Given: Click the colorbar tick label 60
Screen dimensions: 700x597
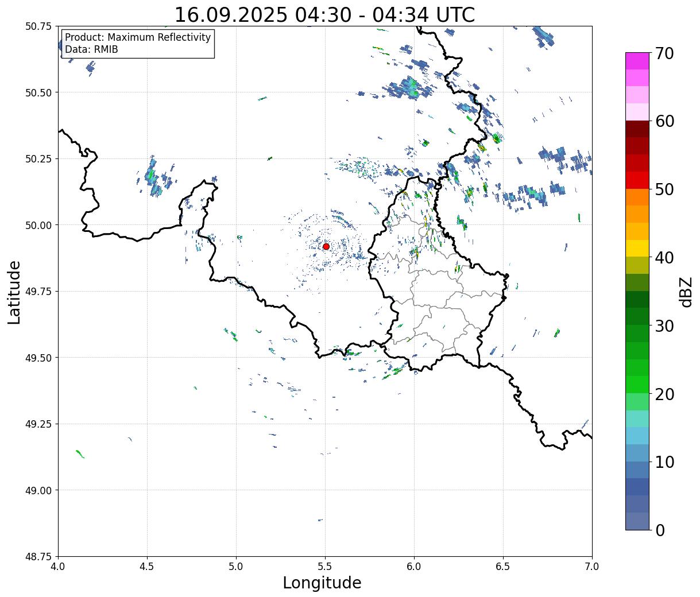Looking at the screenshot, I should pyautogui.click(x=664, y=121).
